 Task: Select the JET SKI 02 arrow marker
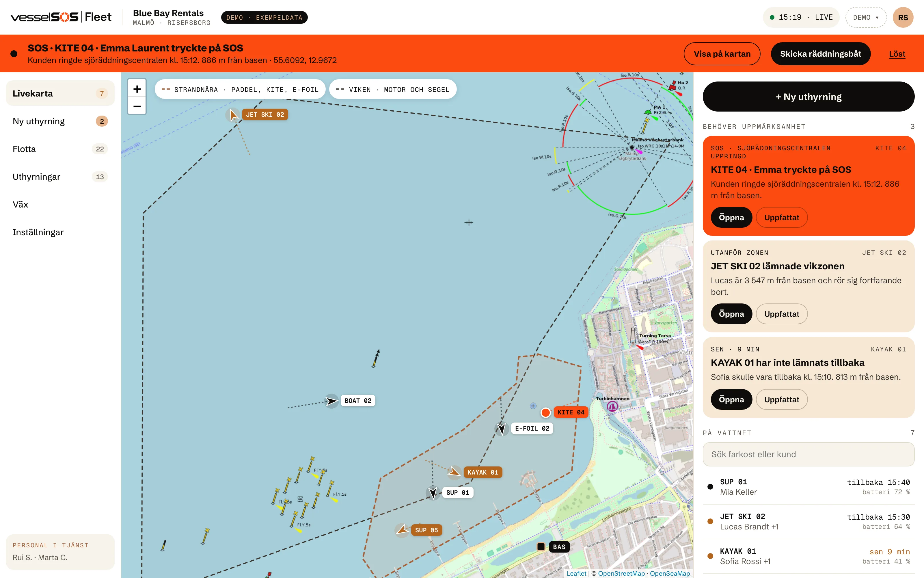pyautogui.click(x=233, y=115)
